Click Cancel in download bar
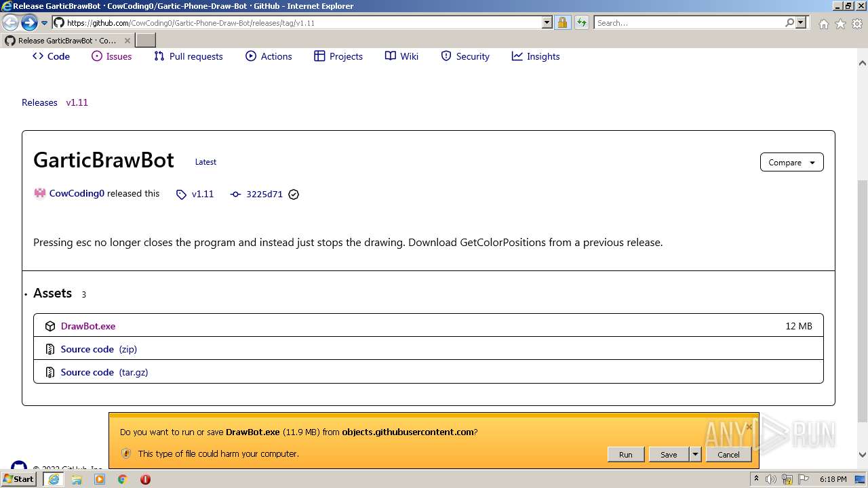 (729, 455)
